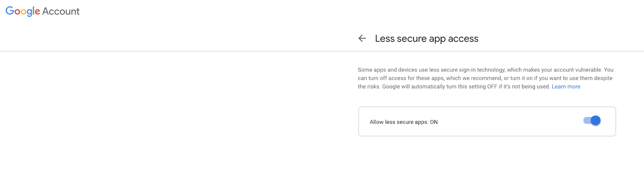Click the gray Account word beside Google

pyautogui.click(x=61, y=11)
